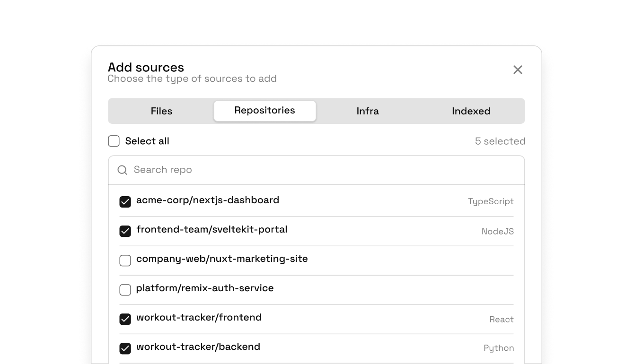Click into the Search repo field
The width and height of the screenshot is (634, 364).
tap(322, 170)
